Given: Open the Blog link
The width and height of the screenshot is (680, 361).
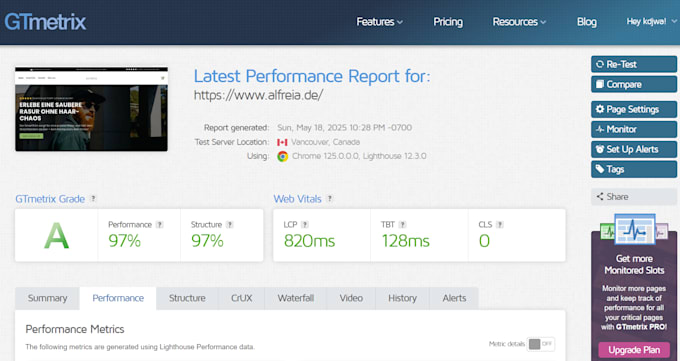Looking at the screenshot, I should coord(586,22).
